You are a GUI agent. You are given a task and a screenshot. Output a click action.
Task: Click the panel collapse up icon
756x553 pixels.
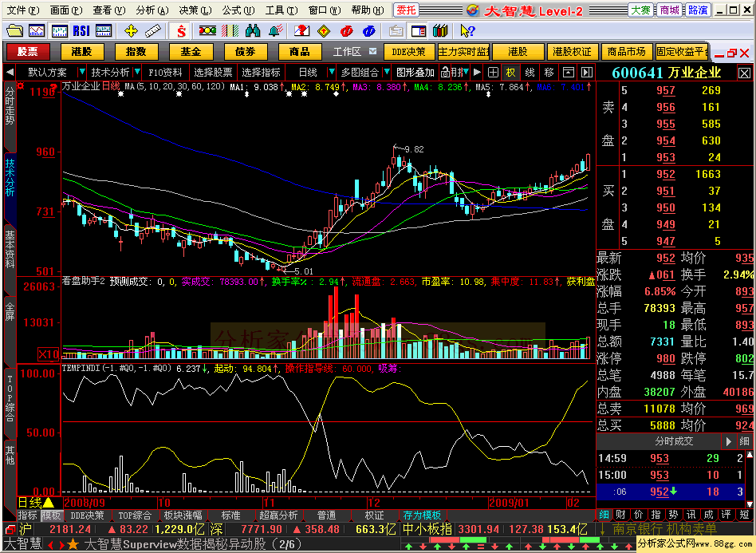coord(569,73)
